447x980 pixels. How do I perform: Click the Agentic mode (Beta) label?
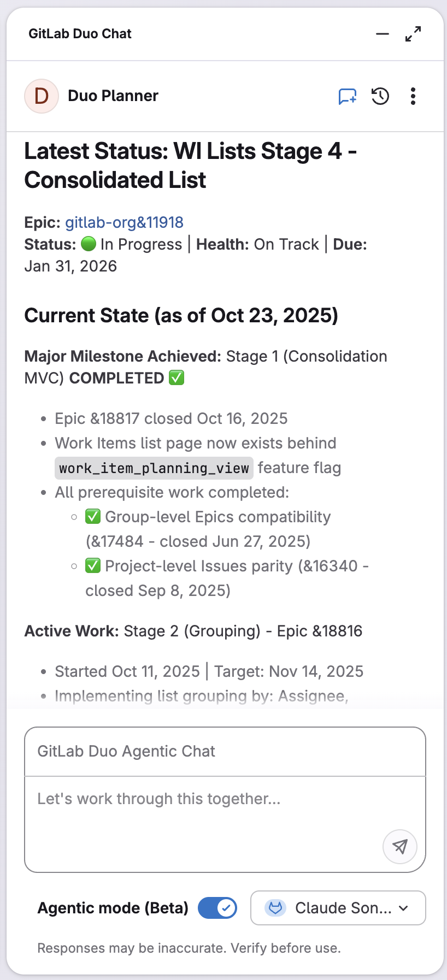[x=112, y=908]
